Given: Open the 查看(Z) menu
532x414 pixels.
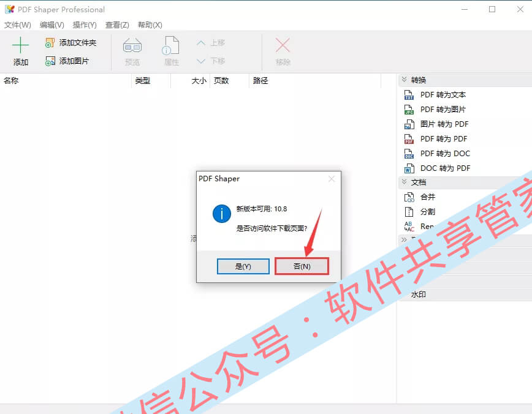Looking at the screenshot, I should pos(117,25).
